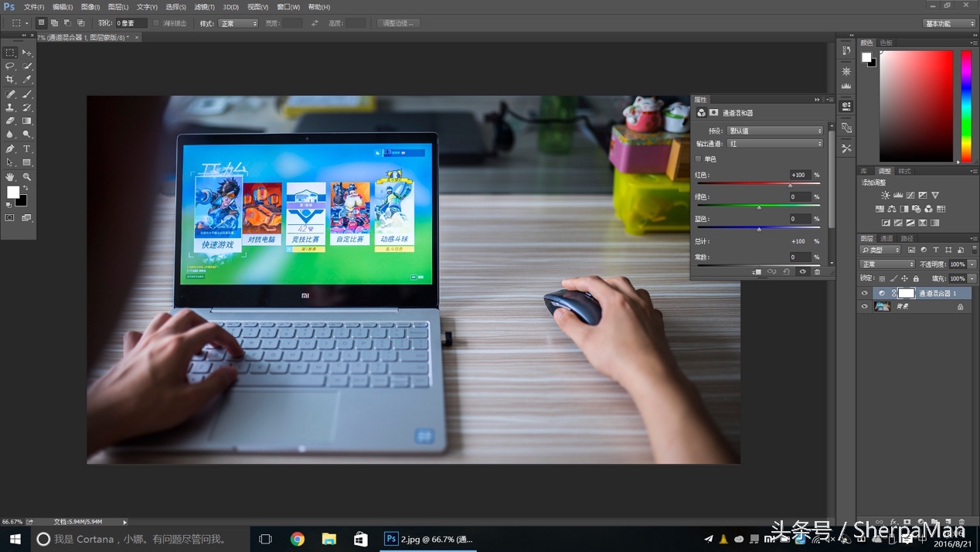The image size is (980, 552).
Task: Hide the 通道混合器 1 layer
Action: point(864,293)
